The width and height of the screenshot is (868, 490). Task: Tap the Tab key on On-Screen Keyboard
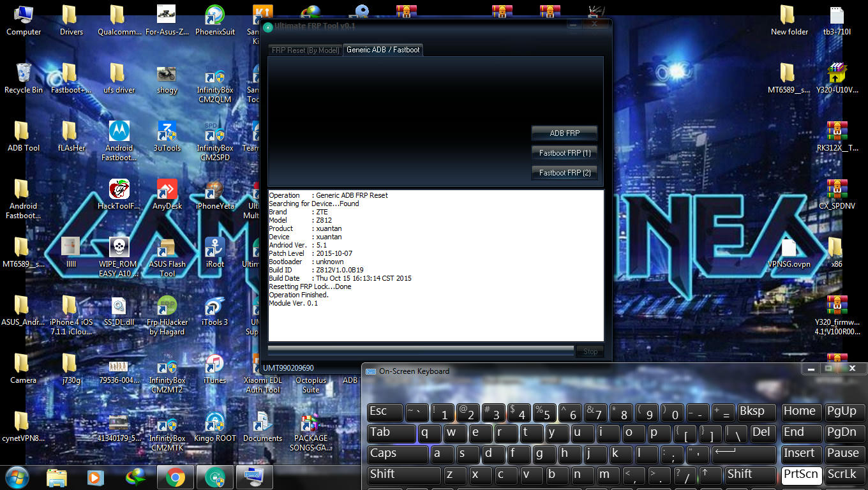(392, 433)
